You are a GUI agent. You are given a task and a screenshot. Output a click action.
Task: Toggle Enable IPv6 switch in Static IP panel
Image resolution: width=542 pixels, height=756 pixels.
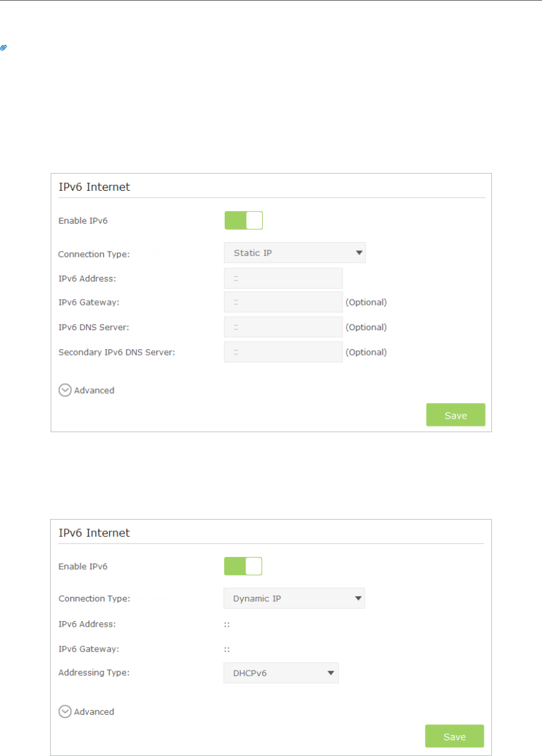(243, 221)
